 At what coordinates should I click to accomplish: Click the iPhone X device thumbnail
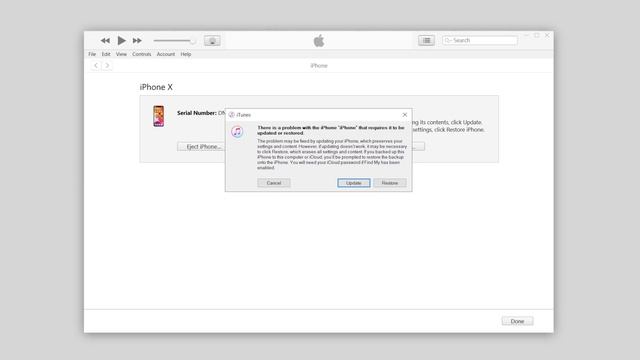(159, 116)
